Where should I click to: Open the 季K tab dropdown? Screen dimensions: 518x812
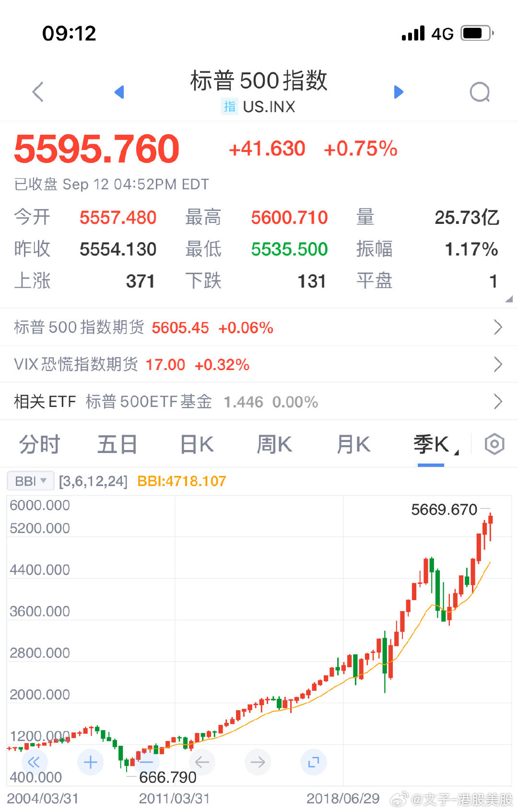tap(436, 444)
